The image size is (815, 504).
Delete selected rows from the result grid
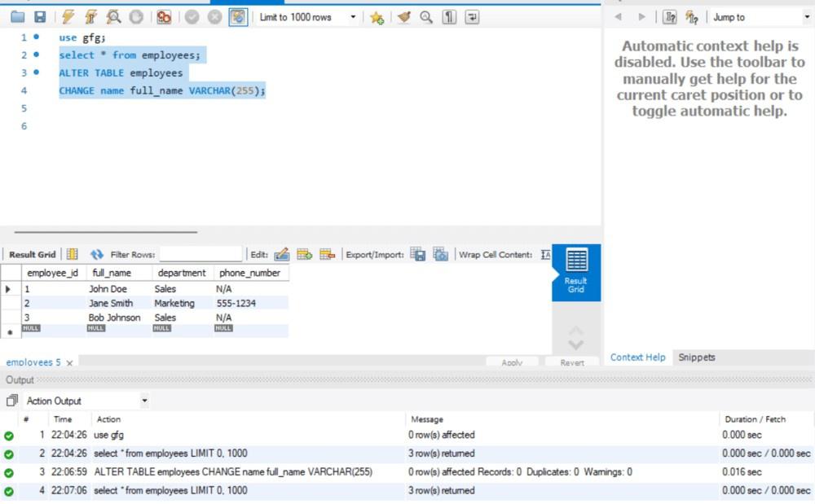[x=324, y=253]
